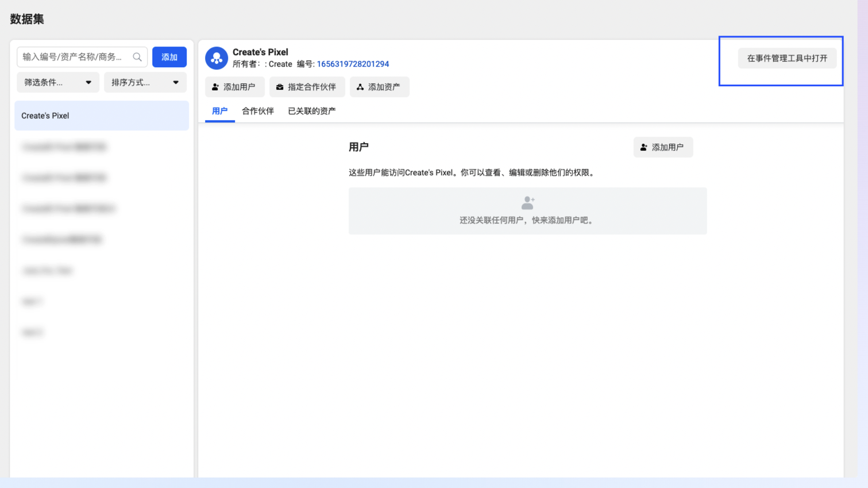Viewport: 868px width, 488px height.
Task: Open pixel ID 1656319728201294 link
Action: [x=353, y=64]
